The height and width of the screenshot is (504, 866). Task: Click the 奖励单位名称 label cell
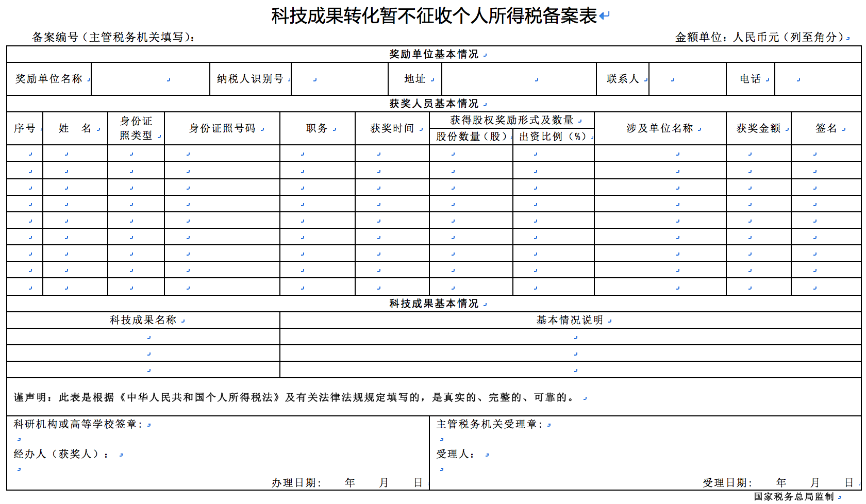(x=49, y=79)
